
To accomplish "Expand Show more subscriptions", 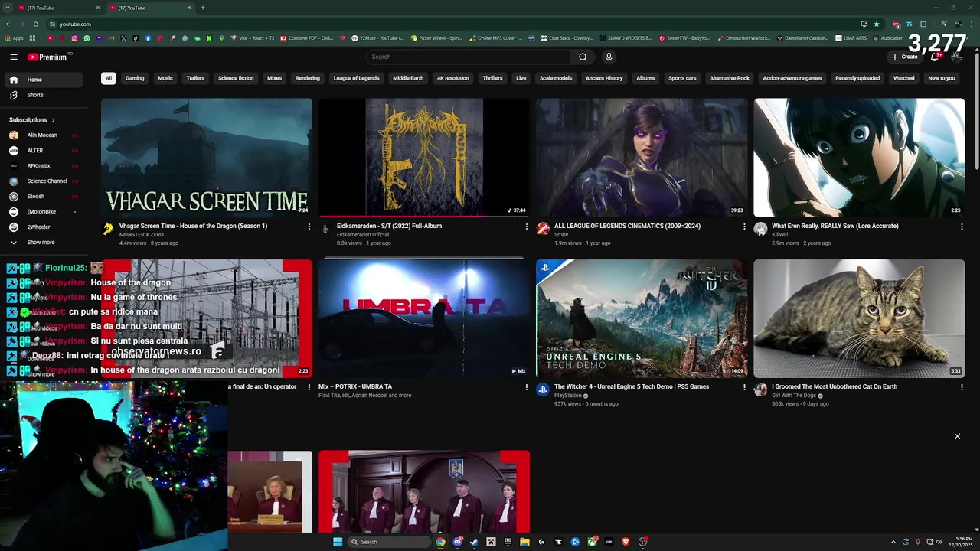I will pyautogui.click(x=42, y=243).
